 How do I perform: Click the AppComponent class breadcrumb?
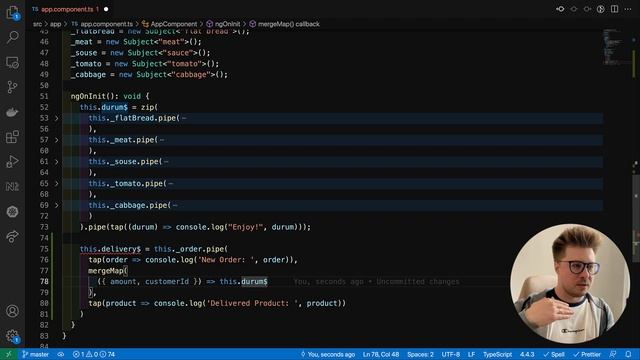pyautogui.click(x=169, y=24)
